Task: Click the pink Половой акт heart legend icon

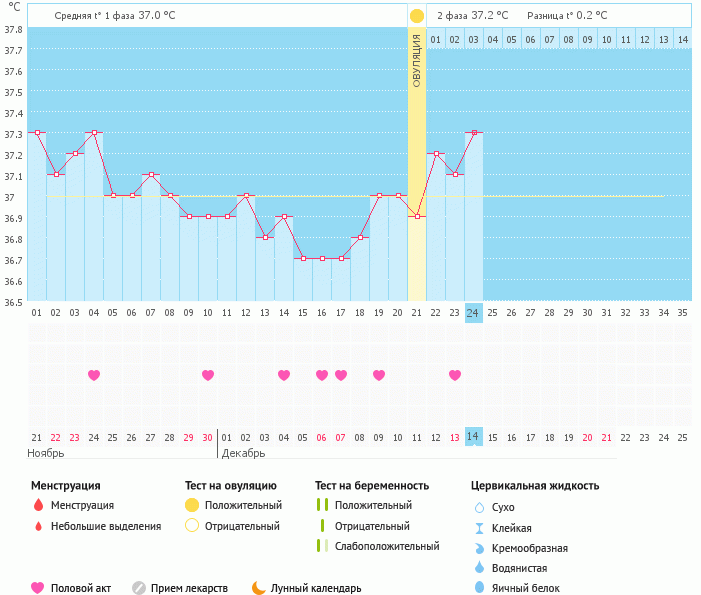Action: [38, 588]
